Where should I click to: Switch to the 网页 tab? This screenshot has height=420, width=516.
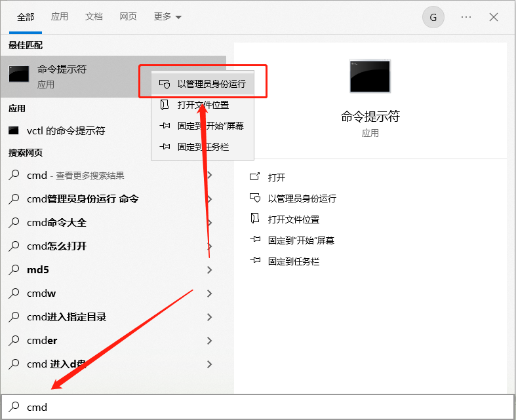pyautogui.click(x=128, y=16)
